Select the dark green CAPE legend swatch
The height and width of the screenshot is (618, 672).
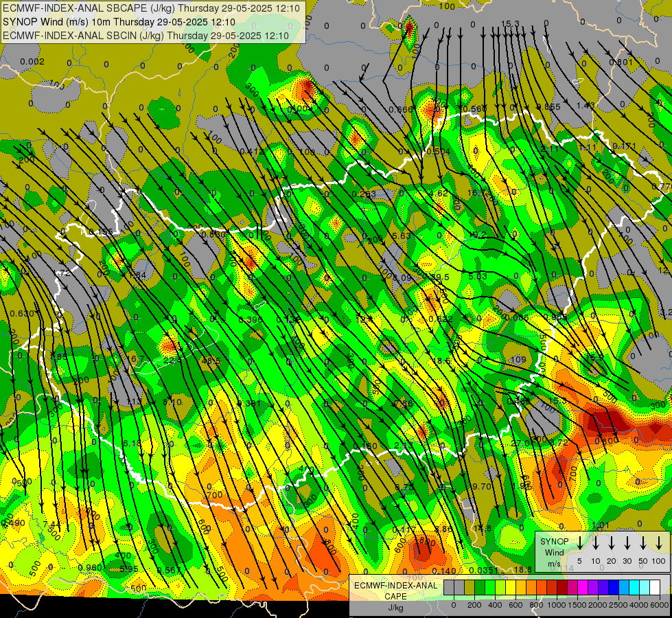480,588
